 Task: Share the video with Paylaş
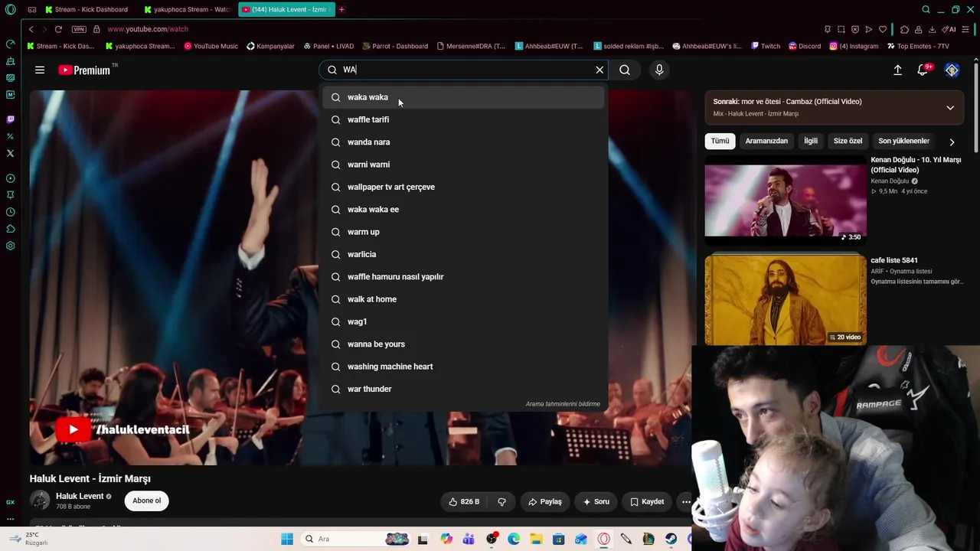(x=545, y=501)
